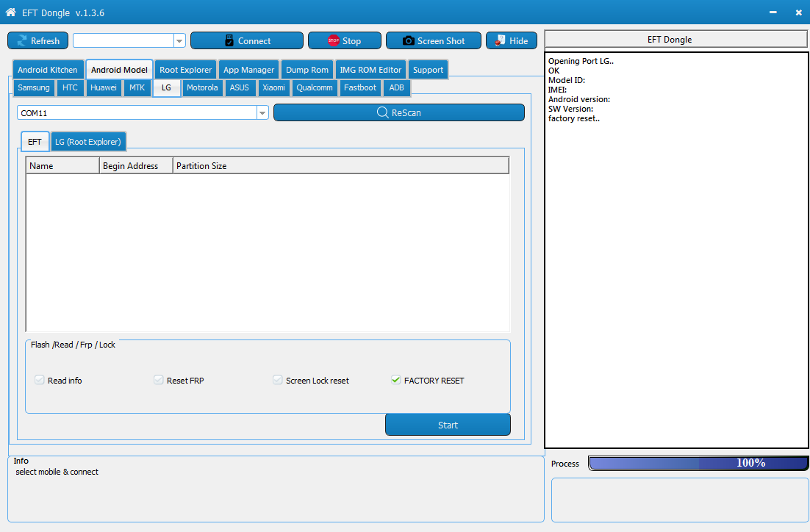Click the 'select mobile & connect' info text
This screenshot has width=810, height=532.
[x=57, y=472]
